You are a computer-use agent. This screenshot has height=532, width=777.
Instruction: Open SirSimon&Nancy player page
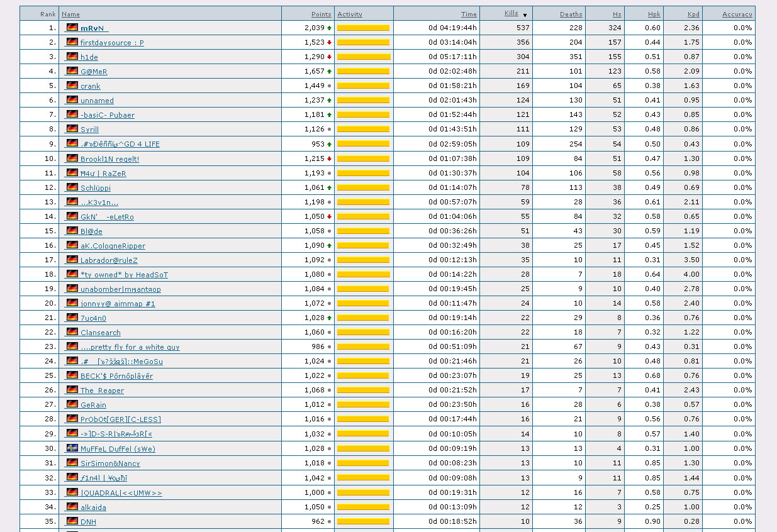tap(110, 463)
